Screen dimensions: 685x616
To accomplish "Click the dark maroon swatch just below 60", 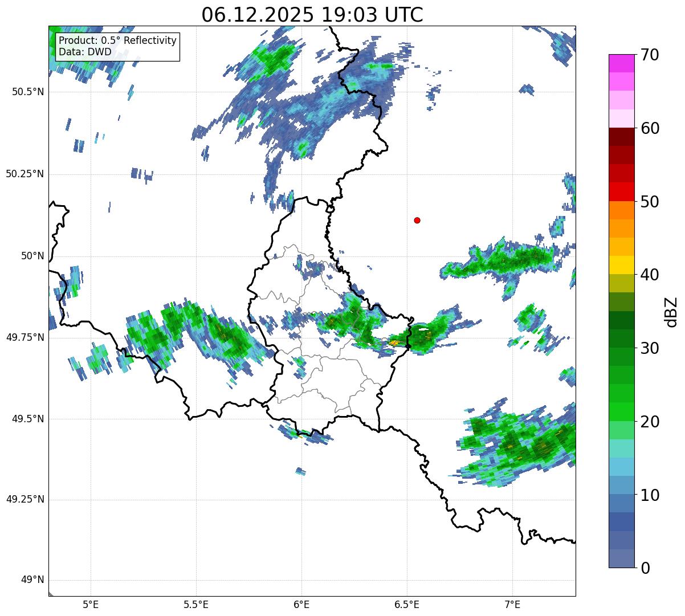I will 622,137.
